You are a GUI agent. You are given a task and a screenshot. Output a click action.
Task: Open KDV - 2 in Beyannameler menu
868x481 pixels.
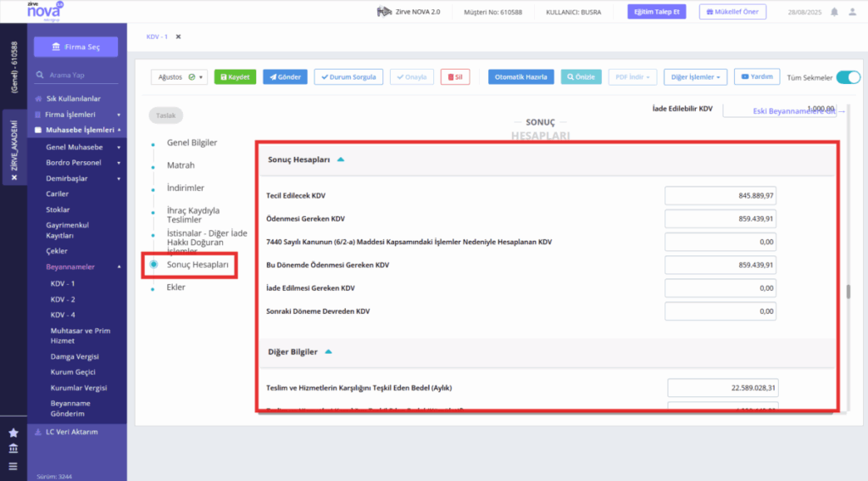63,299
